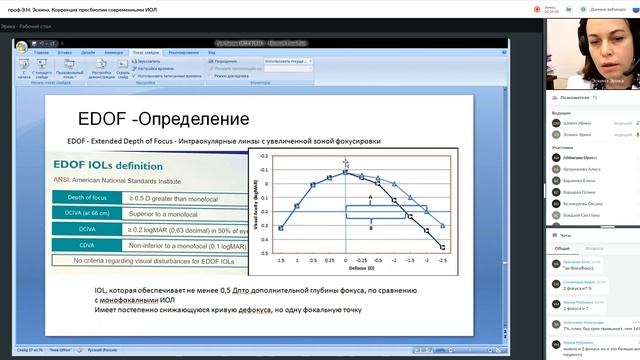The width and height of the screenshot is (640, 360).
Task: Open Данные вебинара info button
Action: pyautogui.click(x=608, y=9)
